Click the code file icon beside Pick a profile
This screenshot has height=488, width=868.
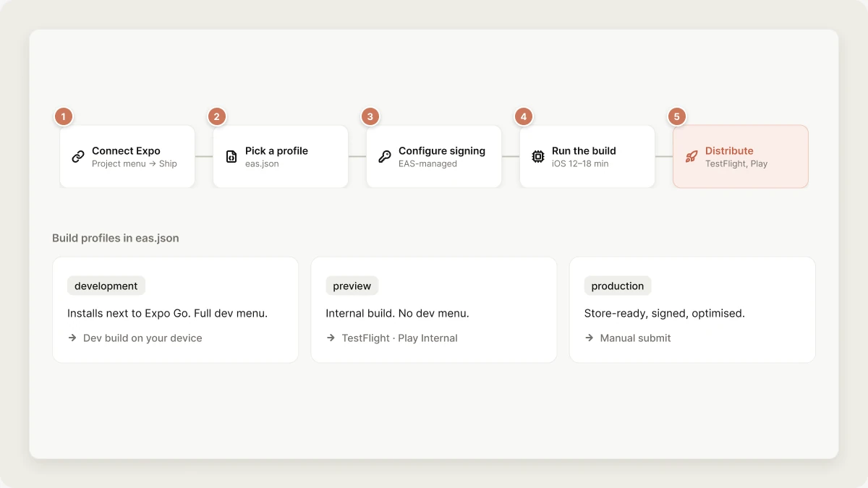pos(231,157)
